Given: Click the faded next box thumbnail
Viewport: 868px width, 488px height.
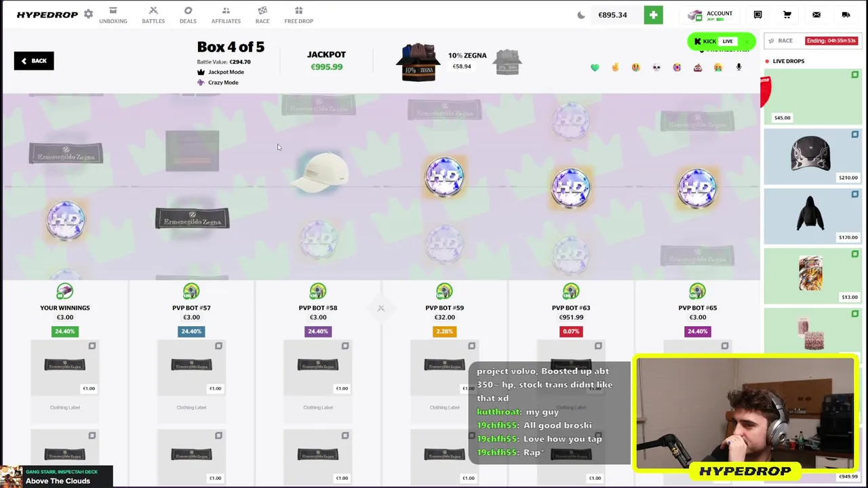Looking at the screenshot, I should click(x=507, y=62).
